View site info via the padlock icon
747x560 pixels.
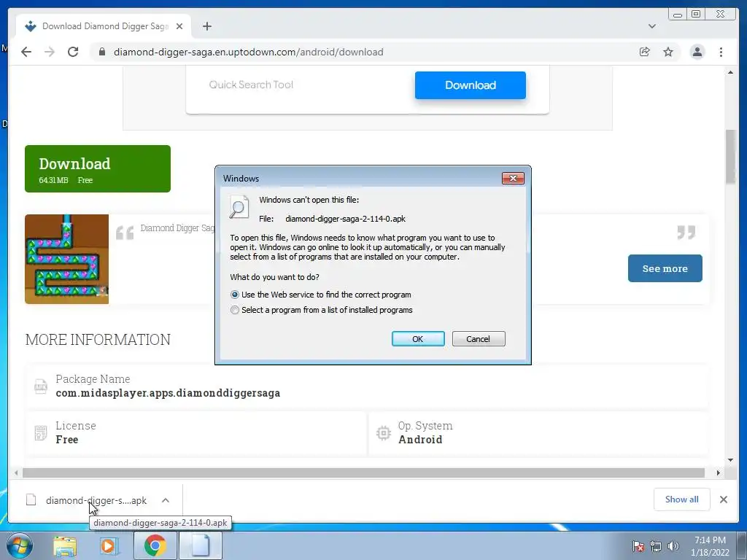point(102,52)
